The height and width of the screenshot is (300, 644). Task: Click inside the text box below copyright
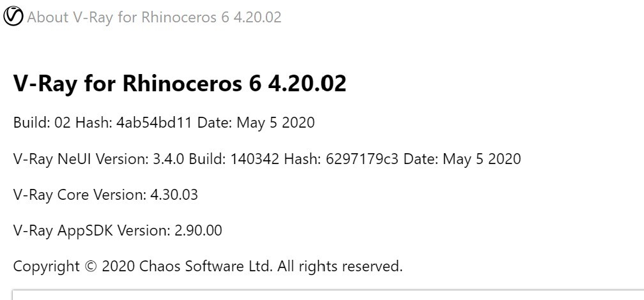pyautogui.click(x=328, y=295)
